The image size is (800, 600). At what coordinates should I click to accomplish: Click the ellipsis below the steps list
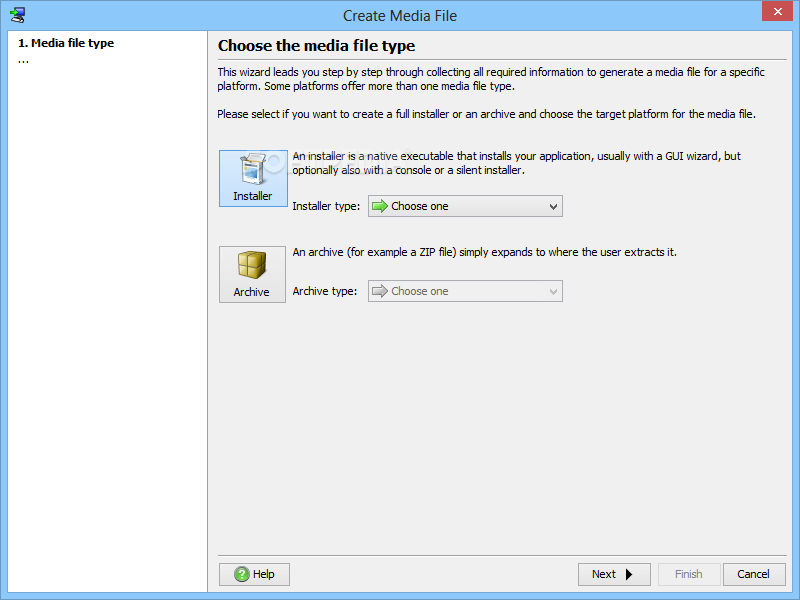pyautogui.click(x=23, y=61)
